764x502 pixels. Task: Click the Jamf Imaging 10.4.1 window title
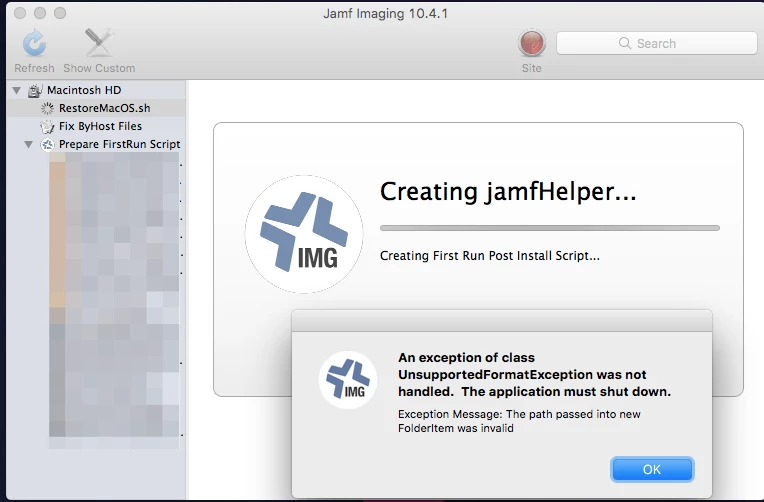click(385, 13)
